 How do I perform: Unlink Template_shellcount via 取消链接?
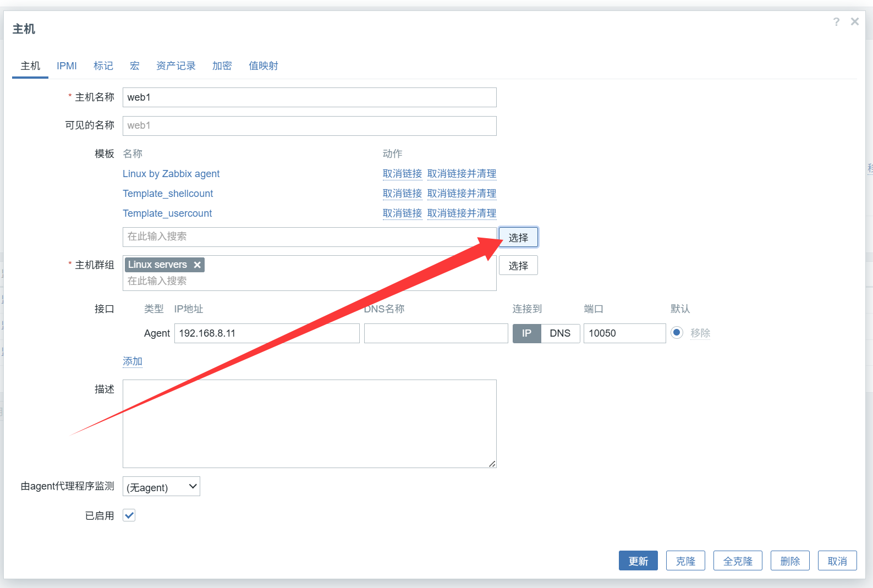pyautogui.click(x=402, y=194)
